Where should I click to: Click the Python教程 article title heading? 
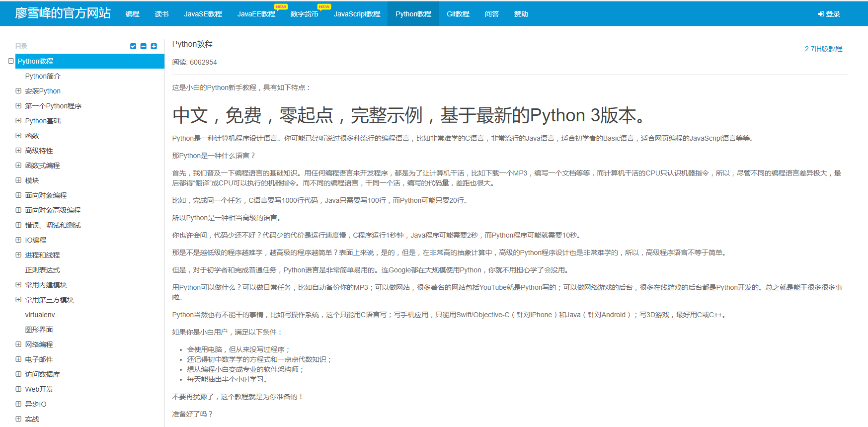click(x=192, y=44)
